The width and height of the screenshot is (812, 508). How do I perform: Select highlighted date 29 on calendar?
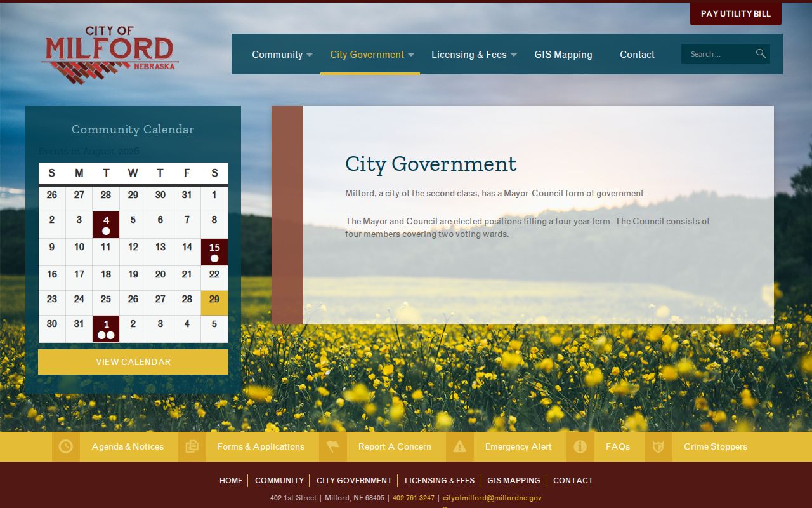[x=214, y=303]
